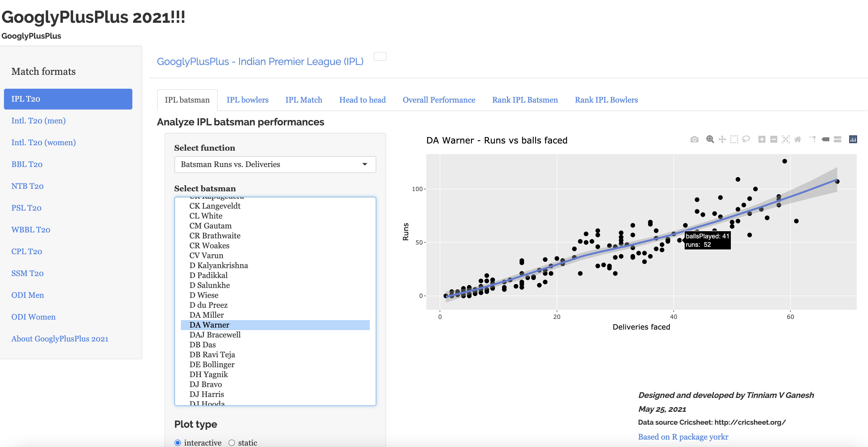868x447 pixels.
Task: Open the Select function dropdown
Action: coord(275,164)
